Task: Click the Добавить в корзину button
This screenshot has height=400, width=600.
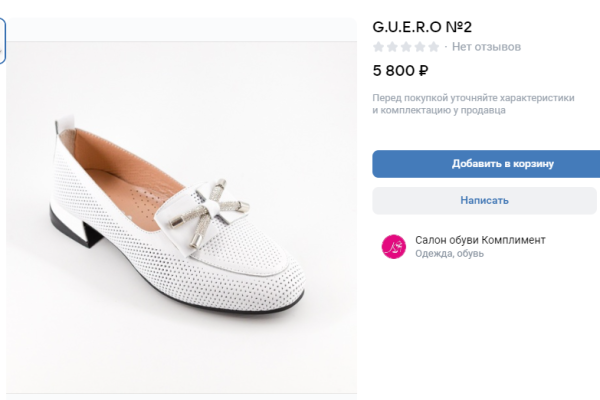Action: tap(487, 164)
